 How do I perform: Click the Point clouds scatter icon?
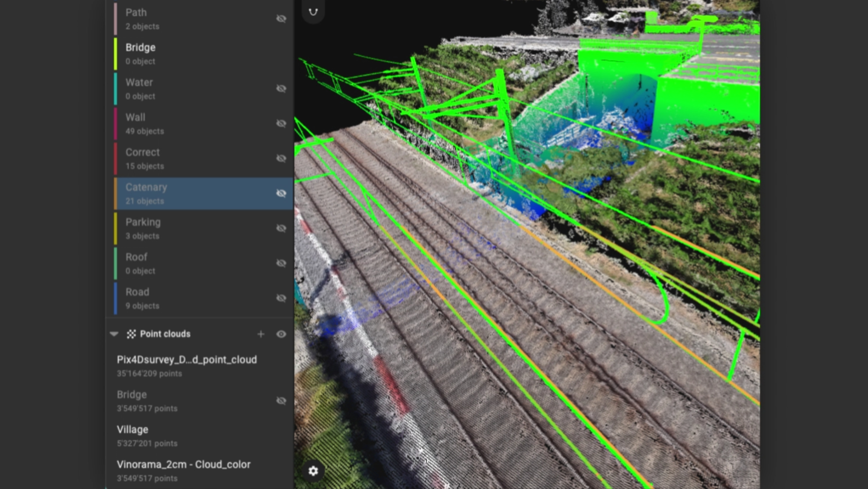click(x=131, y=334)
